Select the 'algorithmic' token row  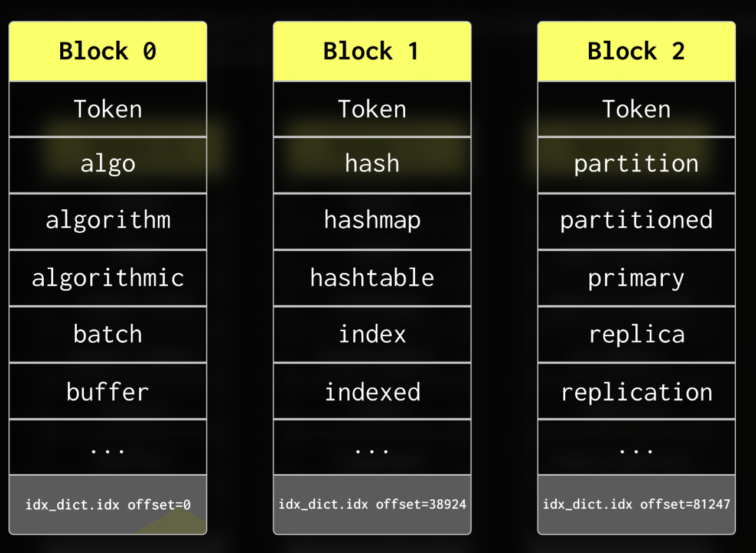[107, 278]
